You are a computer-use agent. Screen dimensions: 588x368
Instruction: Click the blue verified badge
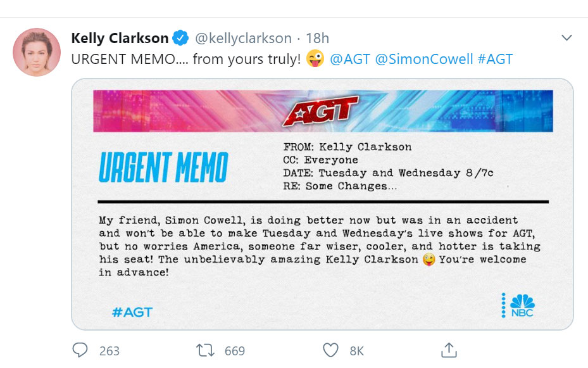tap(181, 38)
